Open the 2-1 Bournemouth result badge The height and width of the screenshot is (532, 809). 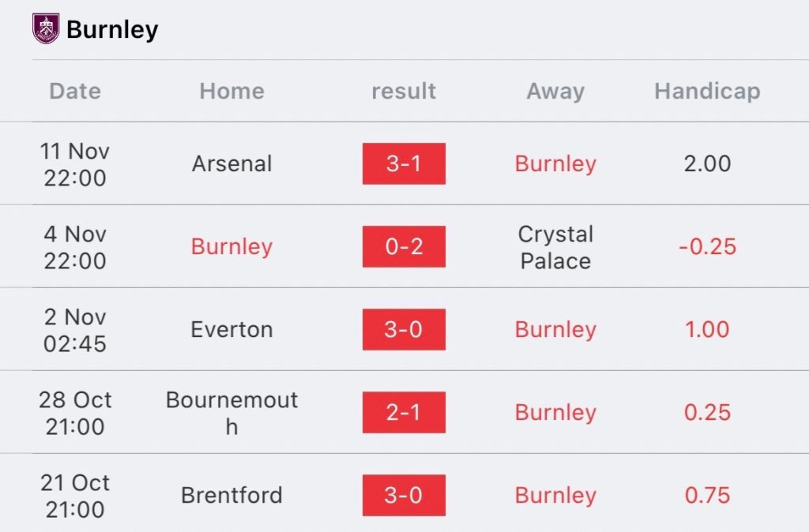tap(404, 412)
